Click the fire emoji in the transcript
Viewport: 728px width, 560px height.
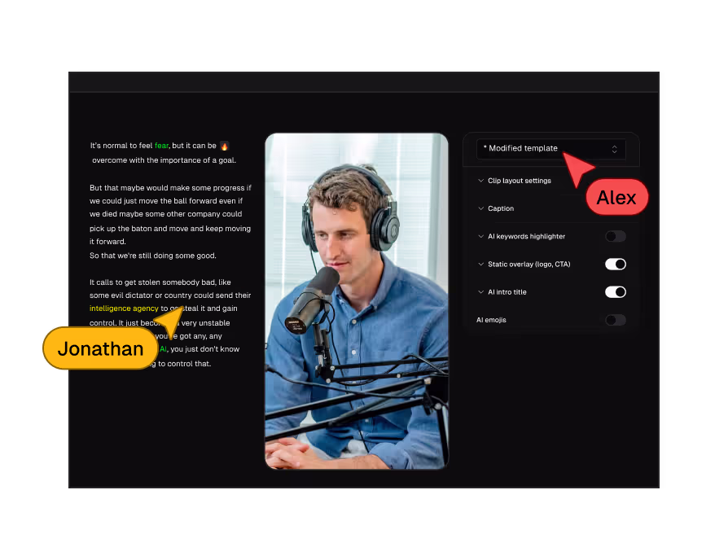coord(225,146)
